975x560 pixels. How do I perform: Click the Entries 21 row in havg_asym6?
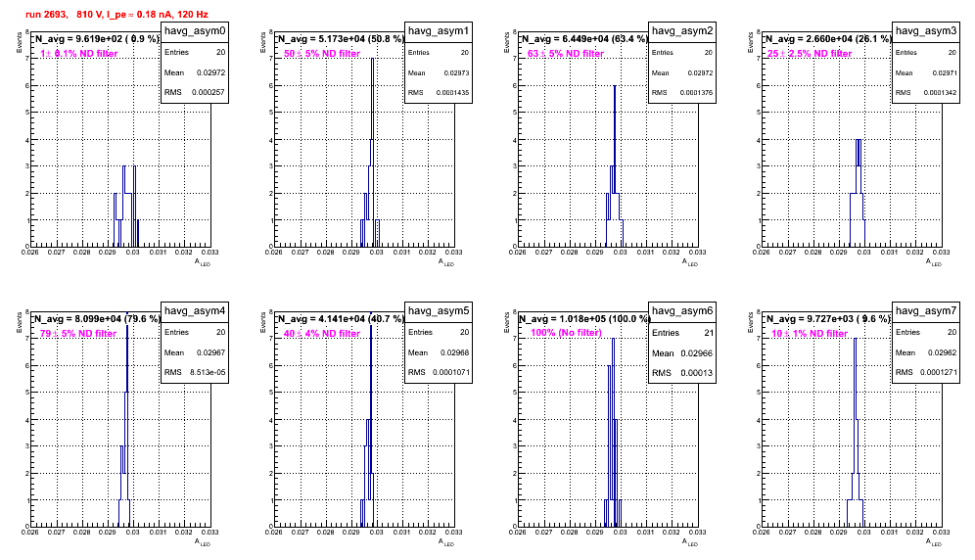682,333
